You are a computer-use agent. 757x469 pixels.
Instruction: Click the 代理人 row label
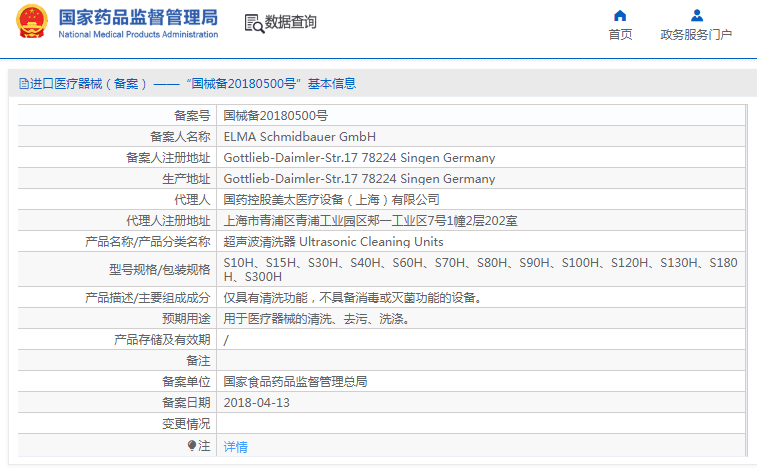(192, 199)
